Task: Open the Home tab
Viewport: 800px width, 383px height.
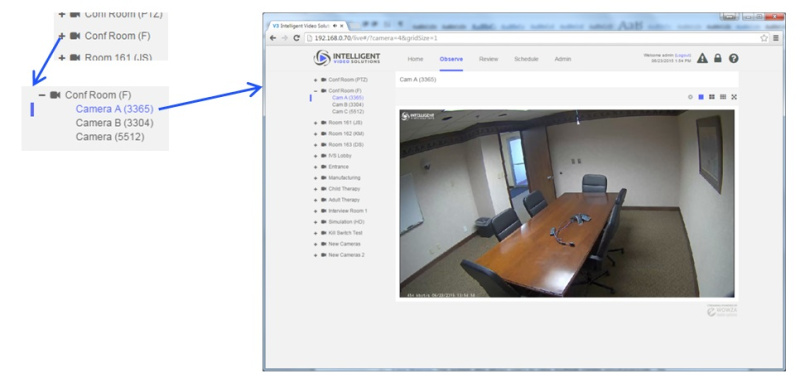Action: (415, 59)
